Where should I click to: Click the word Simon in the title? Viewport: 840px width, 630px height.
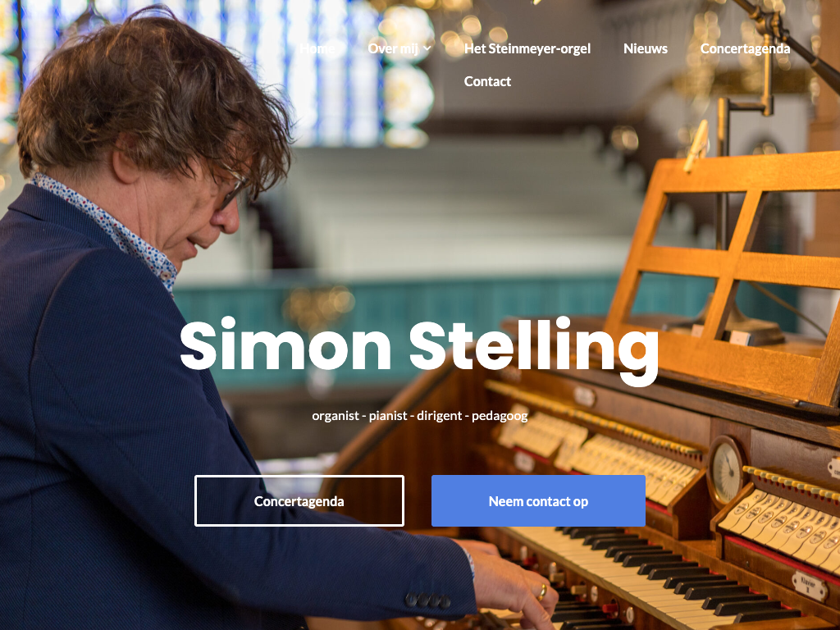pos(285,345)
